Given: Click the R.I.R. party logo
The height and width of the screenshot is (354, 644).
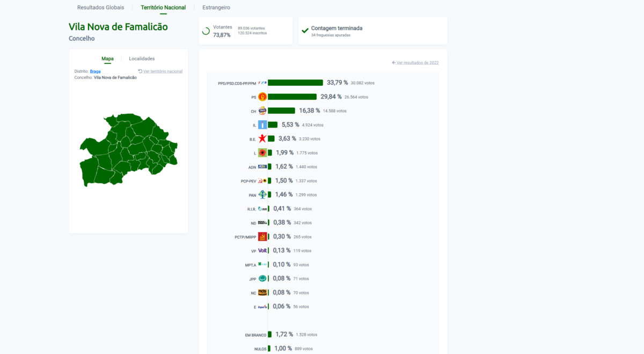Looking at the screenshot, I should tap(262, 209).
